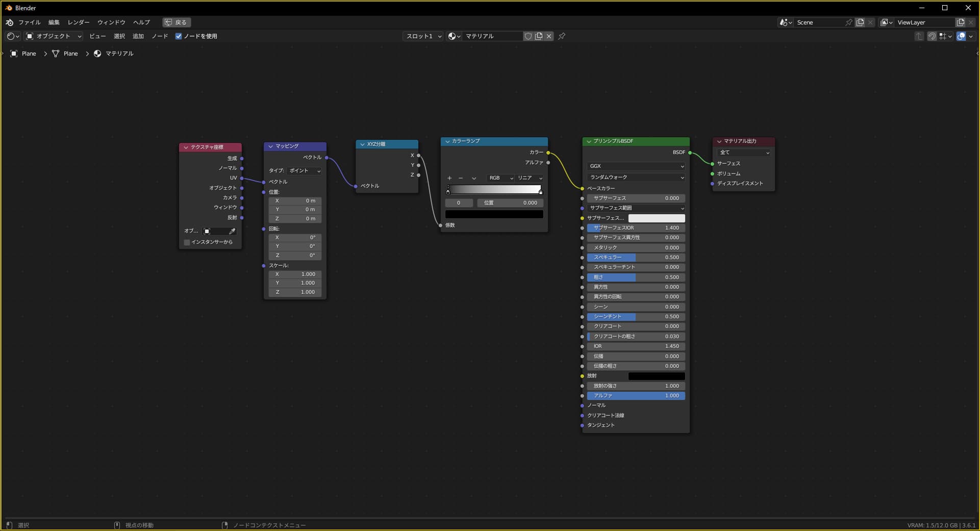This screenshot has height=531, width=980.
Task: Add a color stop with the plus icon
Action: (449, 178)
